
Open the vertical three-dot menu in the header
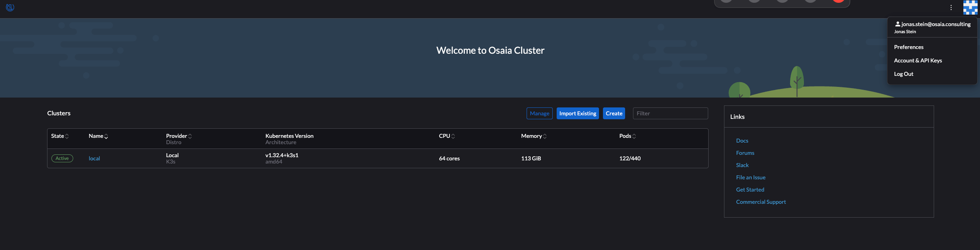pyautogui.click(x=951, y=8)
